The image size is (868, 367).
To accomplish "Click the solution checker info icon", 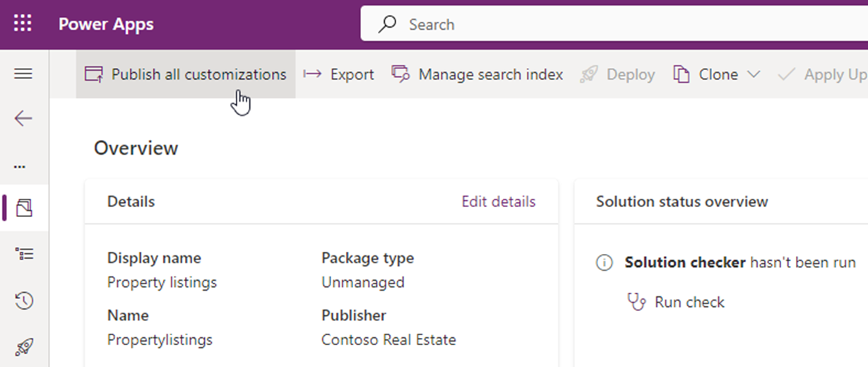I will (605, 263).
